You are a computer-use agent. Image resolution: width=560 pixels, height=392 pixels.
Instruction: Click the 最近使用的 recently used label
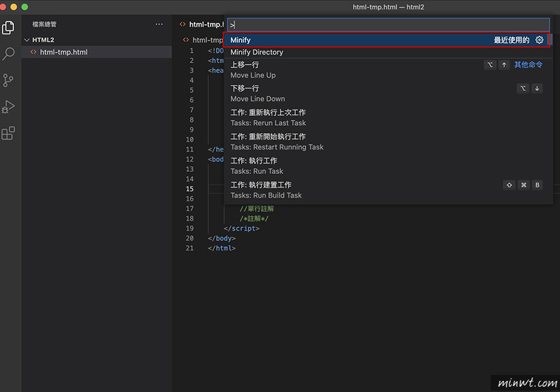click(511, 40)
